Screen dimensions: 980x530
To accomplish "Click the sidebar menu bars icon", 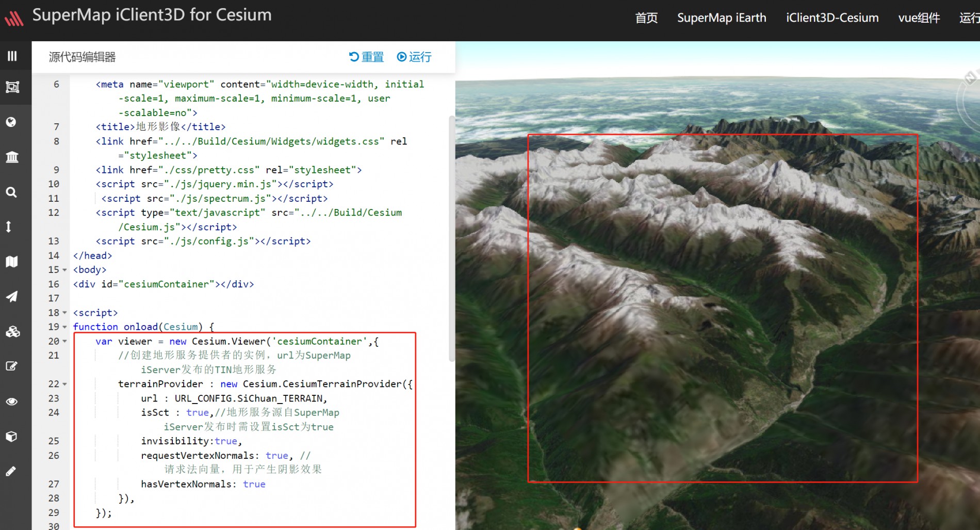I will point(12,56).
